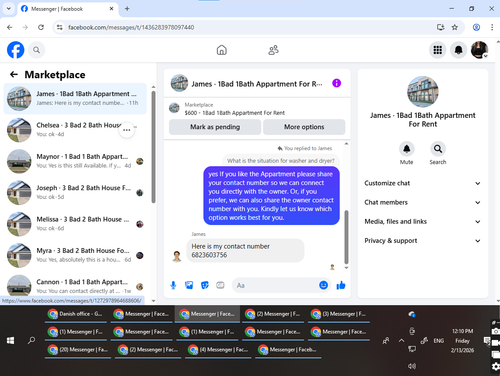Click the install app icon in address bar
The width and height of the screenshot is (500, 376).
tap(441, 27)
